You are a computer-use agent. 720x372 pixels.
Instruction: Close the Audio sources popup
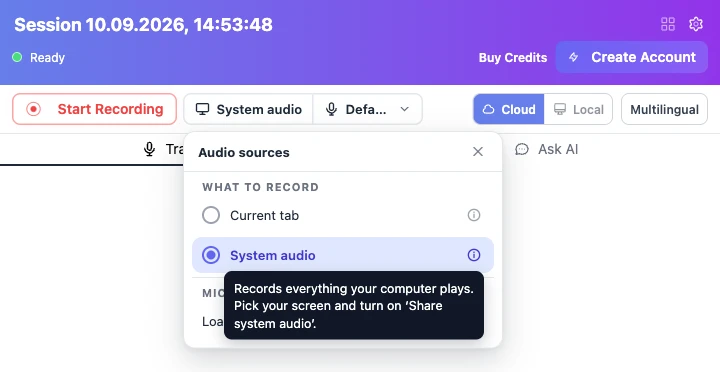[478, 152]
